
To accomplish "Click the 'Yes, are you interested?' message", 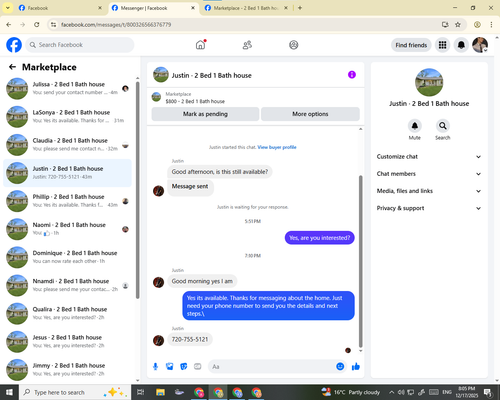I will pos(320,238).
